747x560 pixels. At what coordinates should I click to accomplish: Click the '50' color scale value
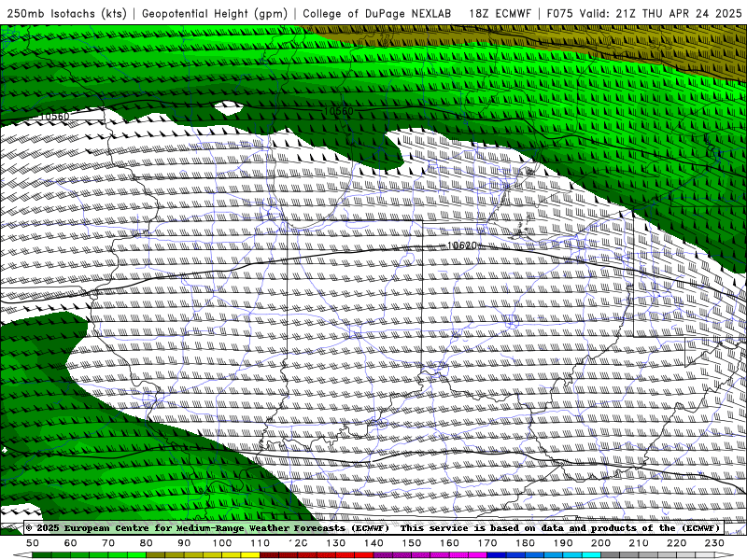pos(33,543)
